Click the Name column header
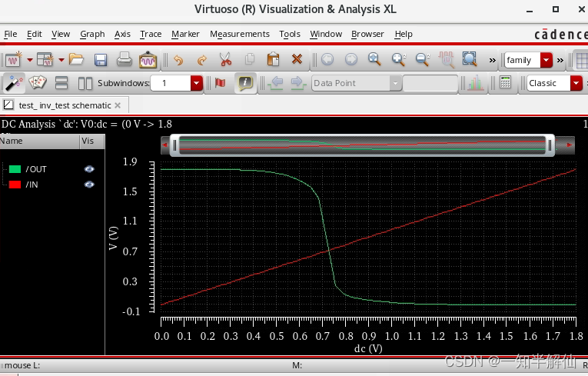588x376 pixels. point(39,141)
